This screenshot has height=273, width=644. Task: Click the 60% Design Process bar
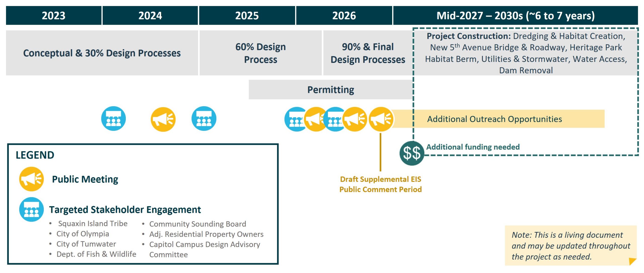click(261, 53)
